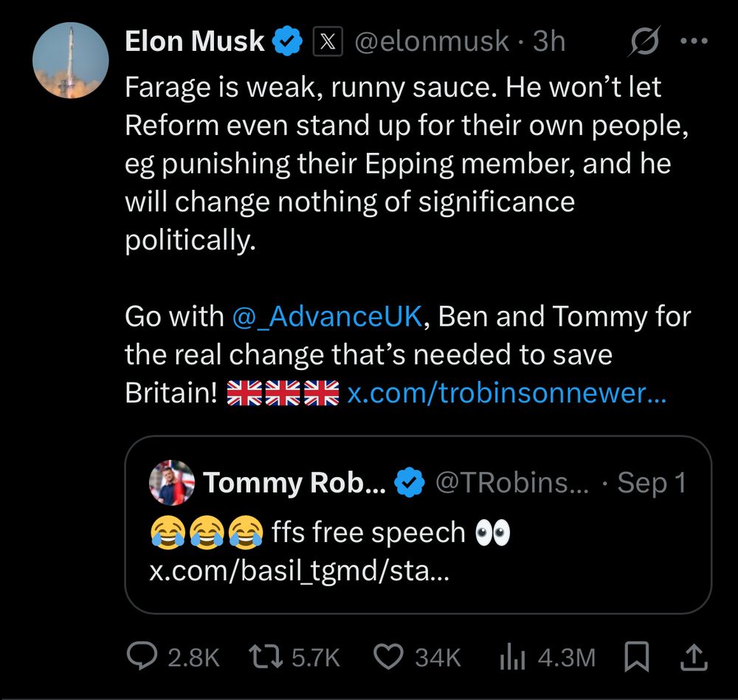Open Elon Musk's rocket profile picture

(x=71, y=61)
